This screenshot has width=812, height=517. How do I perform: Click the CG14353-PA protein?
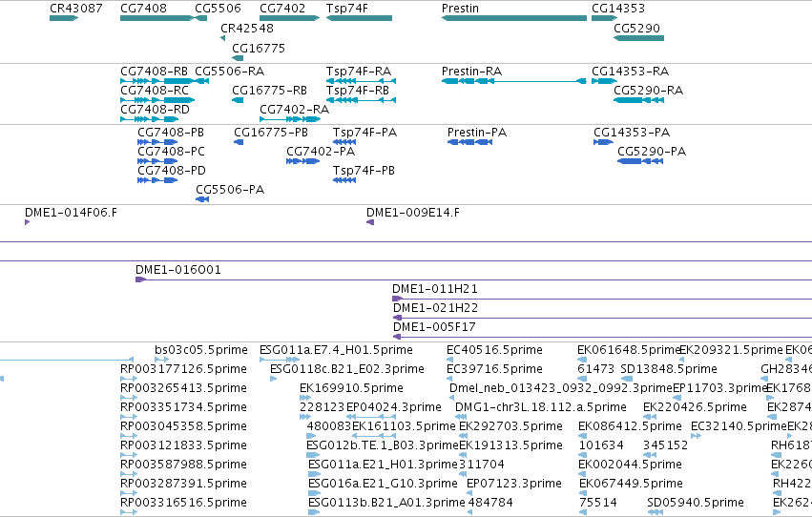[x=603, y=142]
